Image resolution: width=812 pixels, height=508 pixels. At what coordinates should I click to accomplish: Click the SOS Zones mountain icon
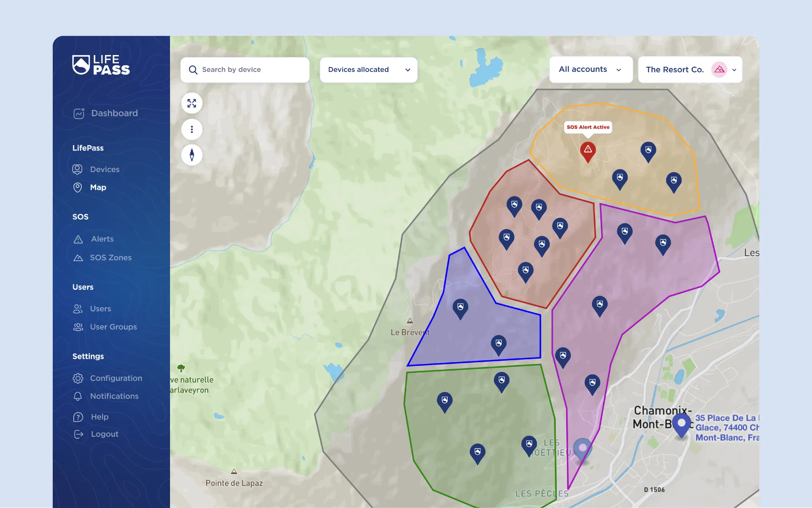pos(78,258)
